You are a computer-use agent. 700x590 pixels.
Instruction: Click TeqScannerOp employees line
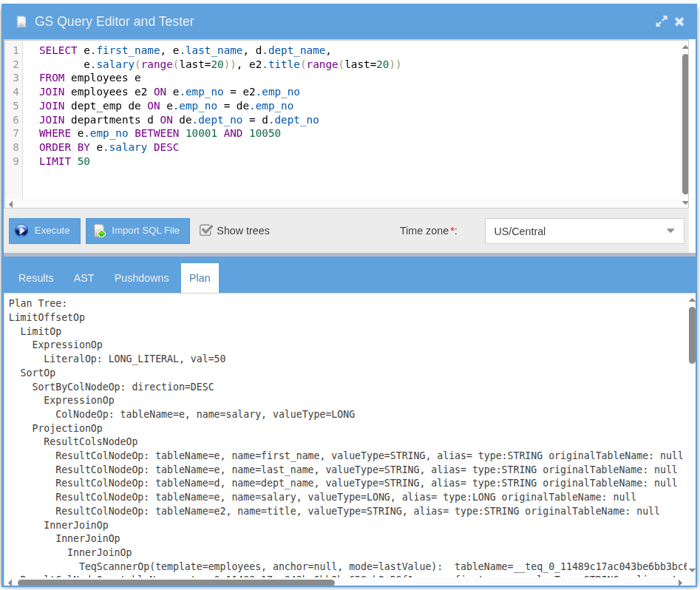pyautogui.click(x=383, y=566)
